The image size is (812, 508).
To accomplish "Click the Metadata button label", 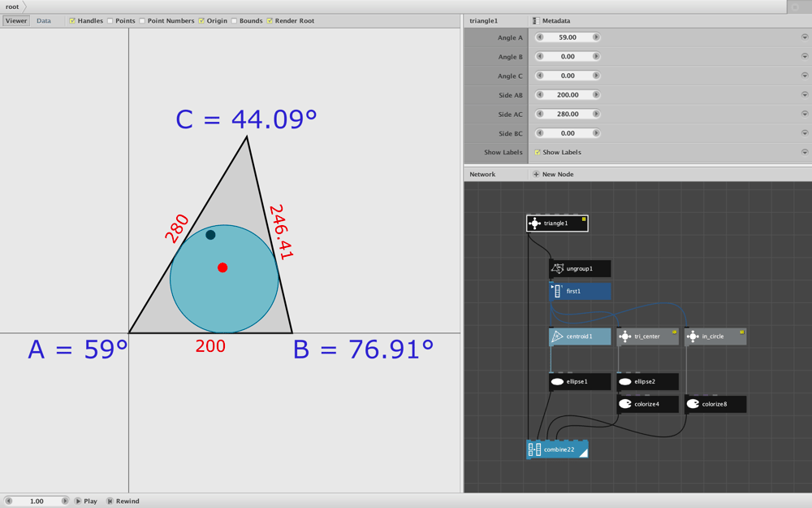I will click(556, 21).
